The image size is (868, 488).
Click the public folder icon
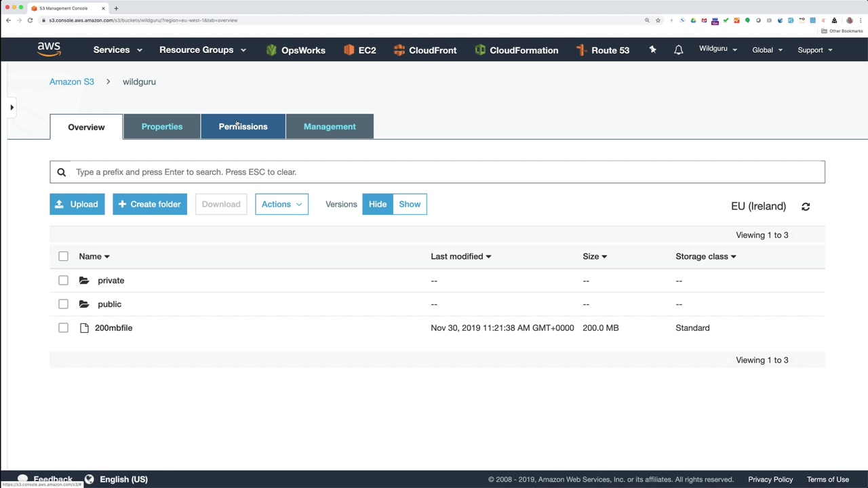click(84, 304)
